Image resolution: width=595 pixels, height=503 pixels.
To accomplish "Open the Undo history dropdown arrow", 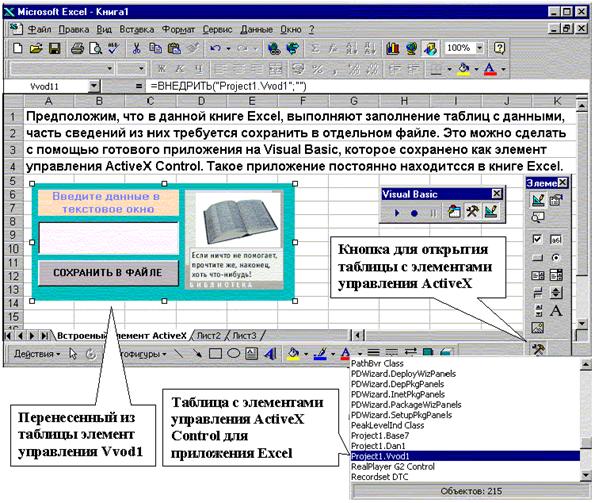I will coord(228,49).
